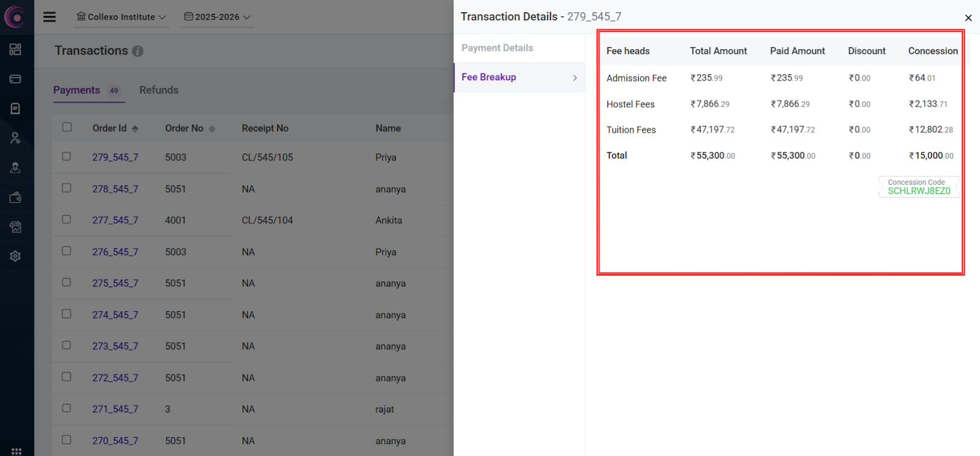Click concession code SCHLRWJ8EZ0
This screenshot has height=456, width=980.
[919, 191]
